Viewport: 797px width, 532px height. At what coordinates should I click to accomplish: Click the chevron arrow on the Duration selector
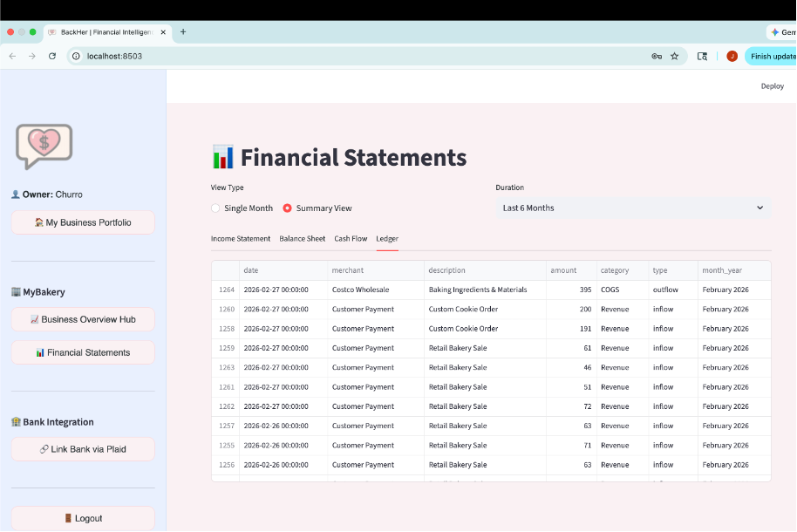pyautogui.click(x=760, y=208)
